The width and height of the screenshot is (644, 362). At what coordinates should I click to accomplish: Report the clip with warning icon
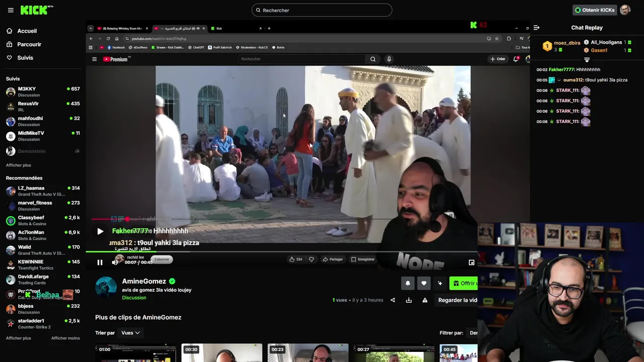(x=425, y=300)
